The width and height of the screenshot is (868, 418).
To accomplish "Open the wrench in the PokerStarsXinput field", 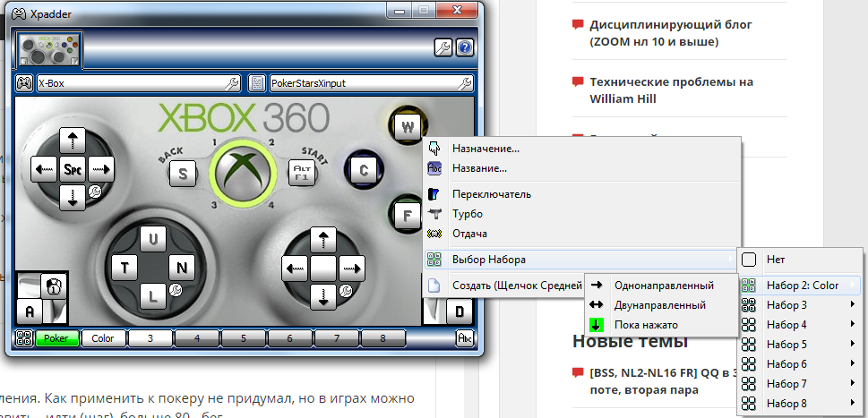I will pos(466,84).
